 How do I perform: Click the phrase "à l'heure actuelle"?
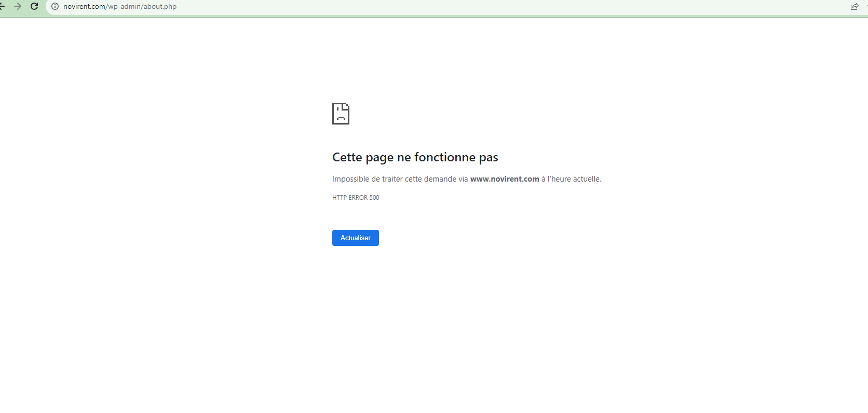tap(571, 179)
